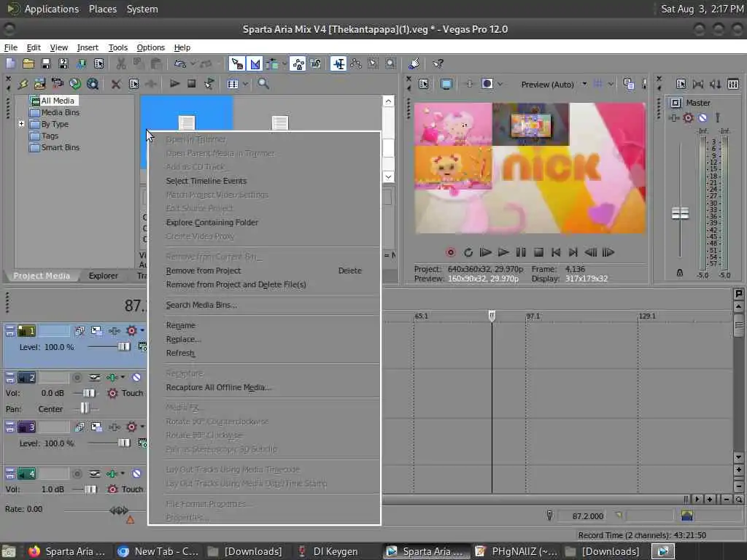
Task: Open the Auto Ripple mode dropdown arrow
Action: pos(285,63)
